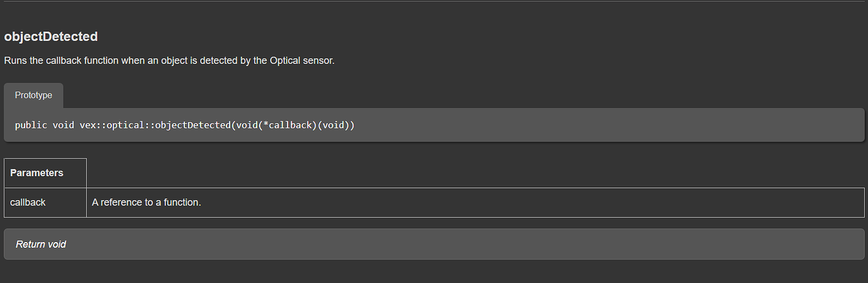This screenshot has height=283, width=868.
Task: Click the 'A reference to a function.' cell
Action: [475, 203]
